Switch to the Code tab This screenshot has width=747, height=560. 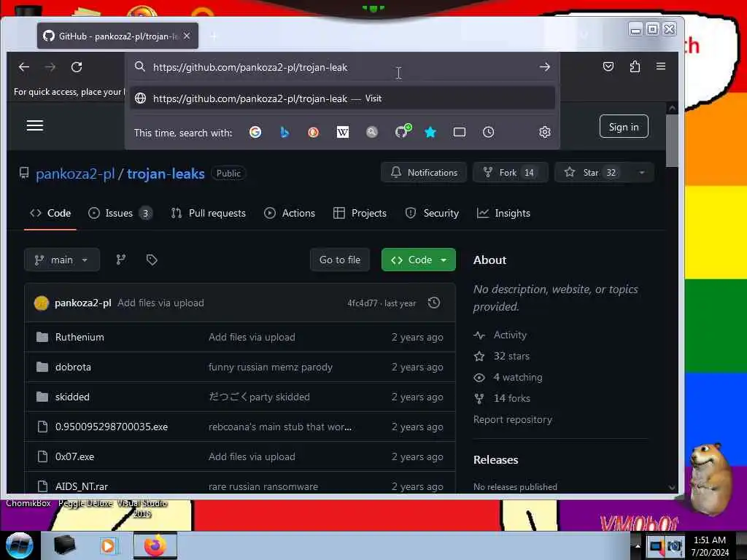pos(50,213)
